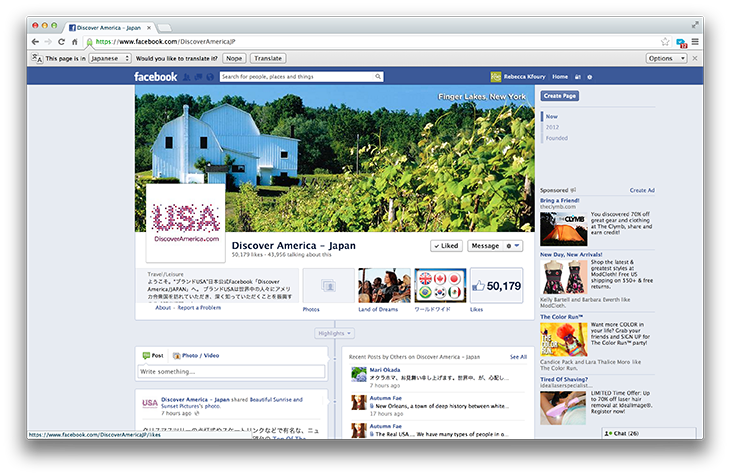Expand the translate Options dropdown

[664, 59]
